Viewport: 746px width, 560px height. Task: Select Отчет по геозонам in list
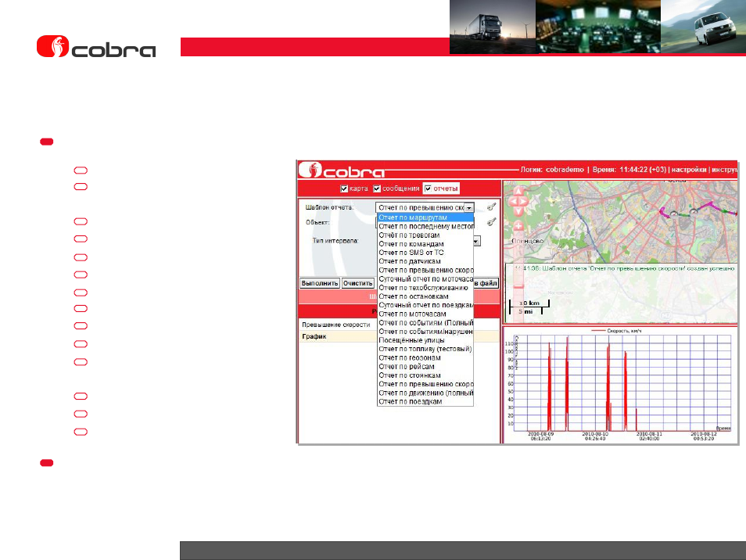(x=425, y=357)
